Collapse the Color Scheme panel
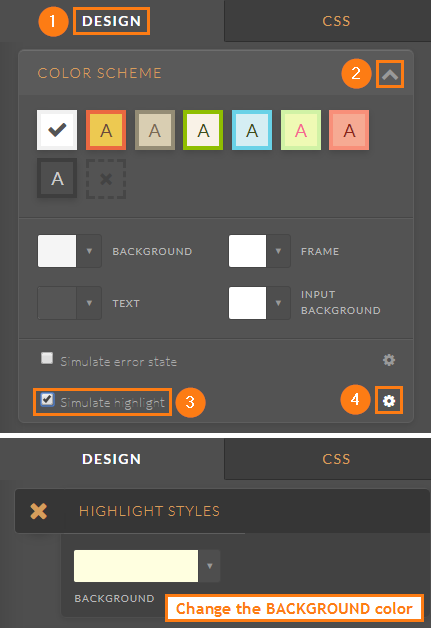Image resolution: width=431 pixels, height=628 pixels. pos(390,74)
